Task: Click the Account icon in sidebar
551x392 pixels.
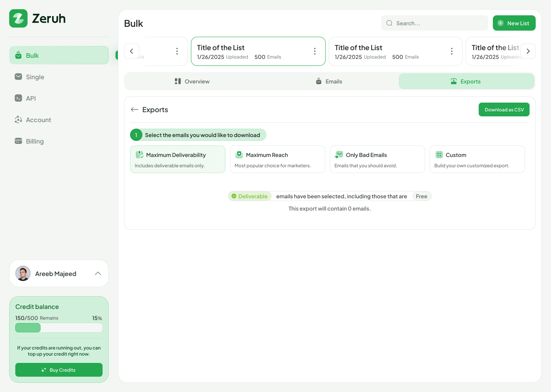Action: click(18, 119)
